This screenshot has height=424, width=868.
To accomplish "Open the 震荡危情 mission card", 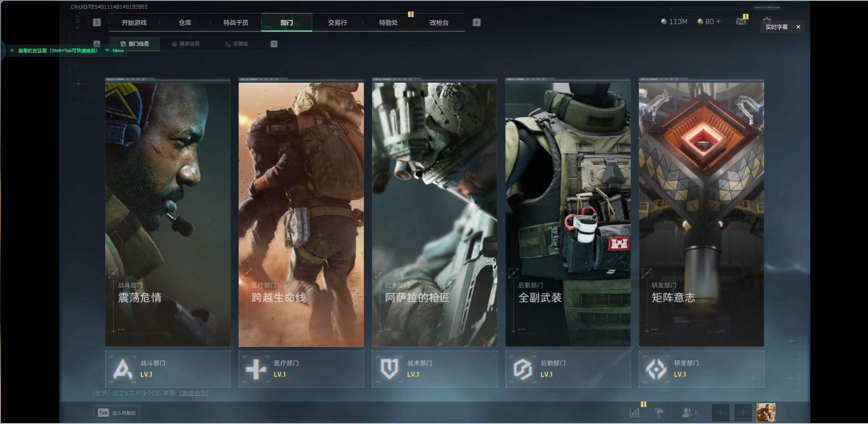I will (x=168, y=212).
